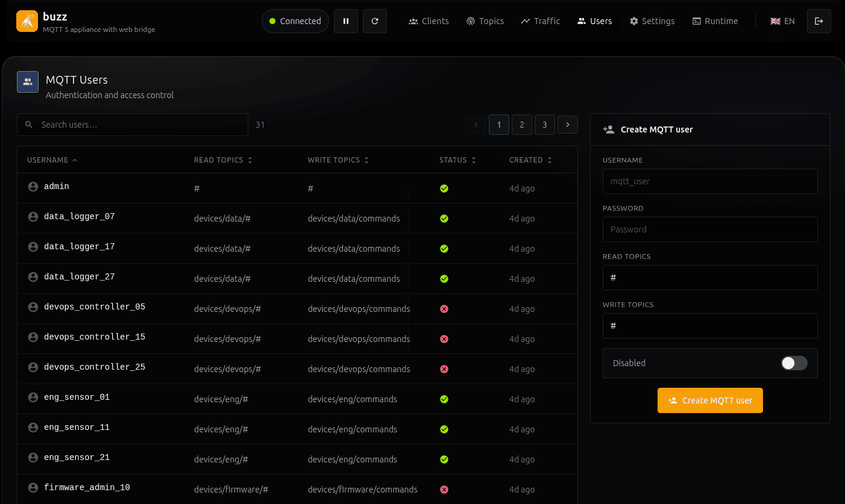Click the red disabled status for firmware_admin_10
This screenshot has width=845, height=504.
pos(444,490)
